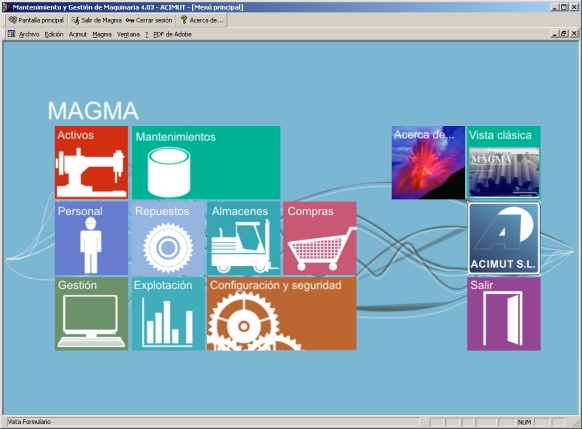Open the Archivo menu

point(29,34)
